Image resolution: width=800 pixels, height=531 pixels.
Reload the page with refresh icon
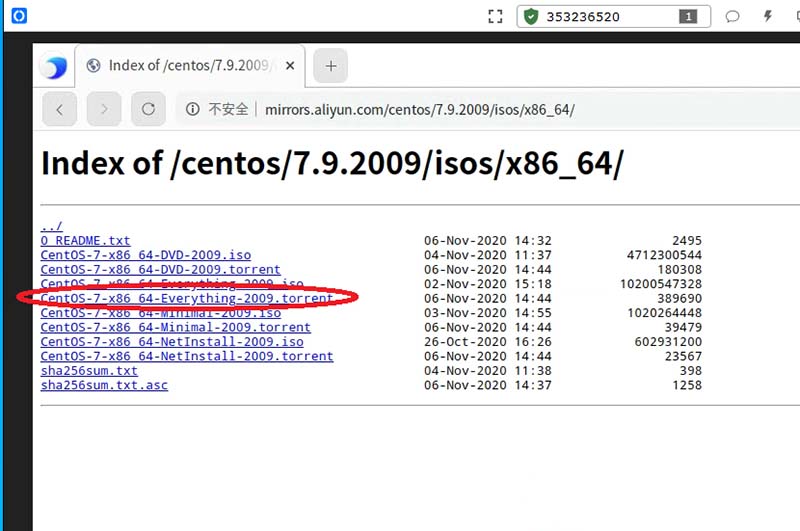(x=148, y=109)
